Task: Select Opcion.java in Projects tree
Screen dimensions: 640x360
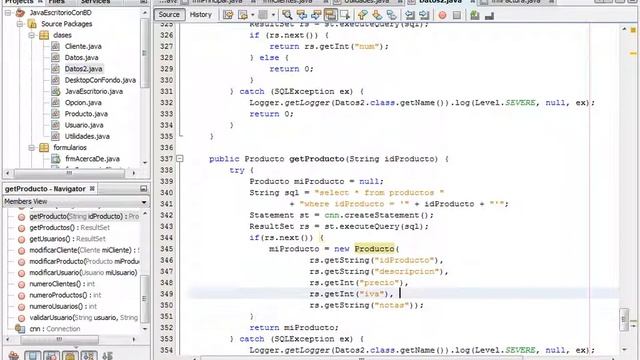Action: [x=83, y=103]
